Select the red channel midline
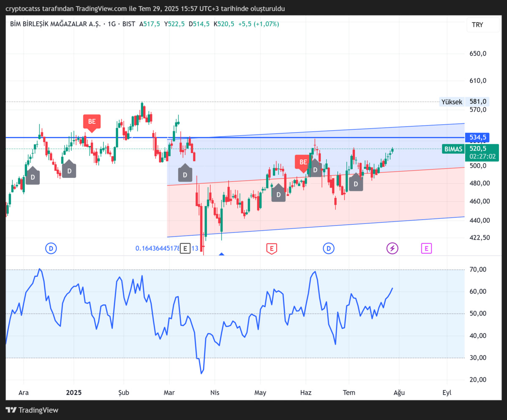Viewport: 507px width, 420px height. point(316,176)
